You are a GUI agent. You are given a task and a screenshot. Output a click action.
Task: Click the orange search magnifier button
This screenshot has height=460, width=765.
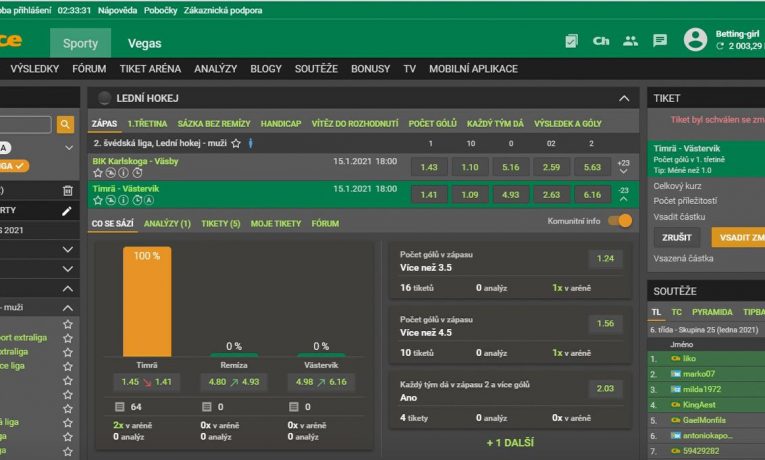tap(65, 125)
